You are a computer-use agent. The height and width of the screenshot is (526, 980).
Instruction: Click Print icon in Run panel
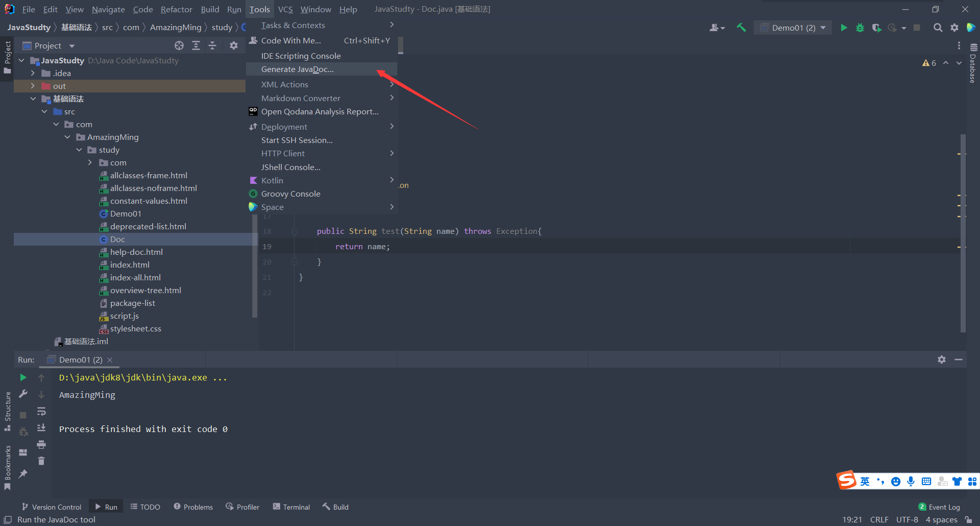(x=41, y=444)
